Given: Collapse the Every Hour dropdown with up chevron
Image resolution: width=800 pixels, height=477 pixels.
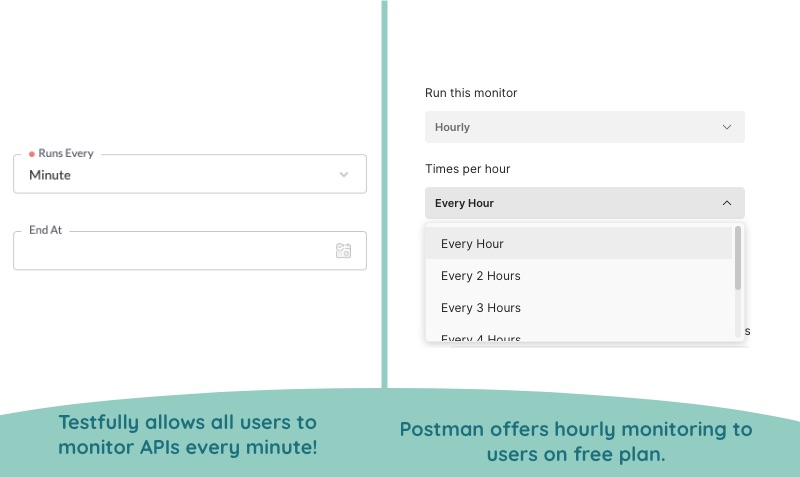Looking at the screenshot, I should (727, 203).
